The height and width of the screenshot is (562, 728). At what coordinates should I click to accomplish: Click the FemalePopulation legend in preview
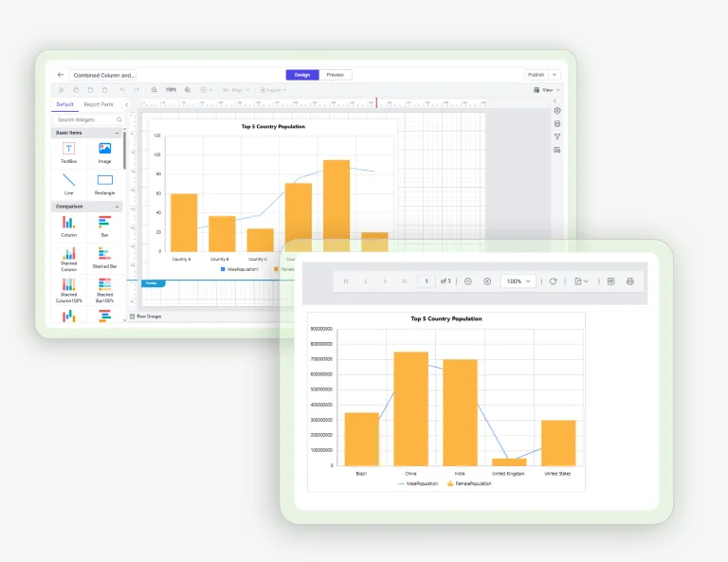469,483
